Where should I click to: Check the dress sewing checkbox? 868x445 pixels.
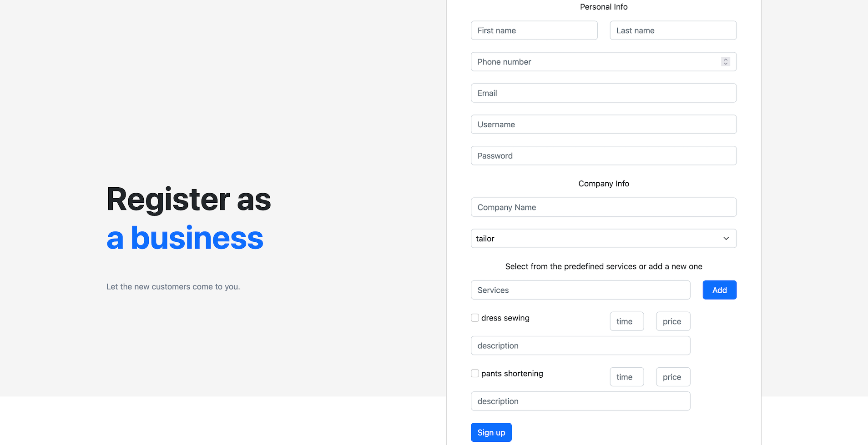pos(475,318)
